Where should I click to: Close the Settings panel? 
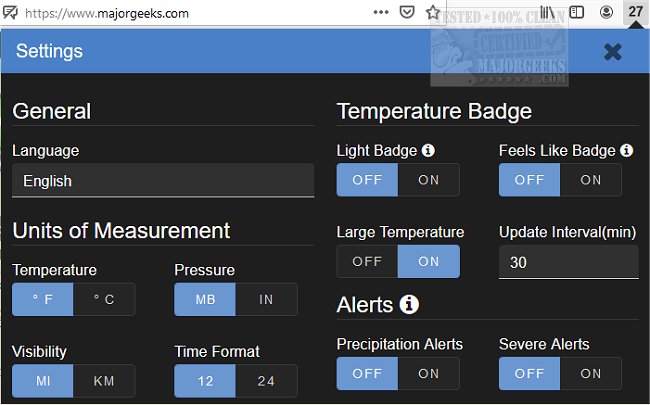(x=613, y=51)
